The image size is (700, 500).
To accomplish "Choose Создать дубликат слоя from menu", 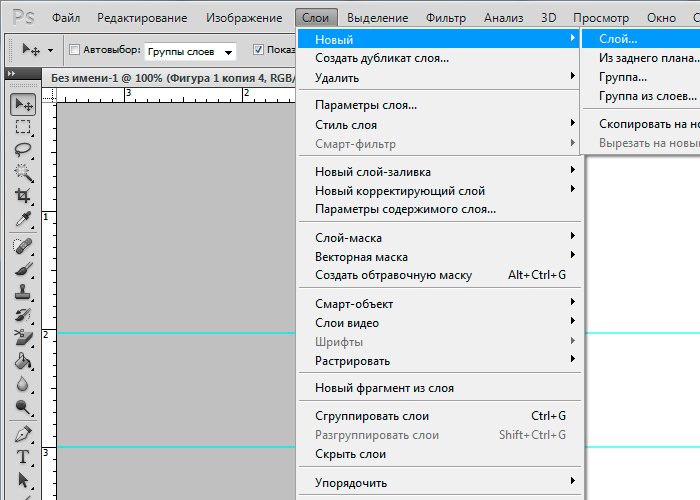I will (382, 58).
